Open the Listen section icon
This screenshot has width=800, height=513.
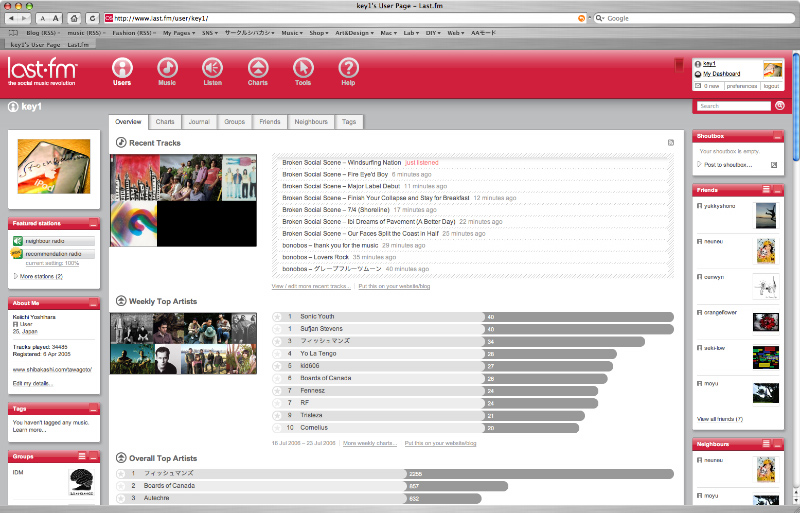pyautogui.click(x=212, y=68)
